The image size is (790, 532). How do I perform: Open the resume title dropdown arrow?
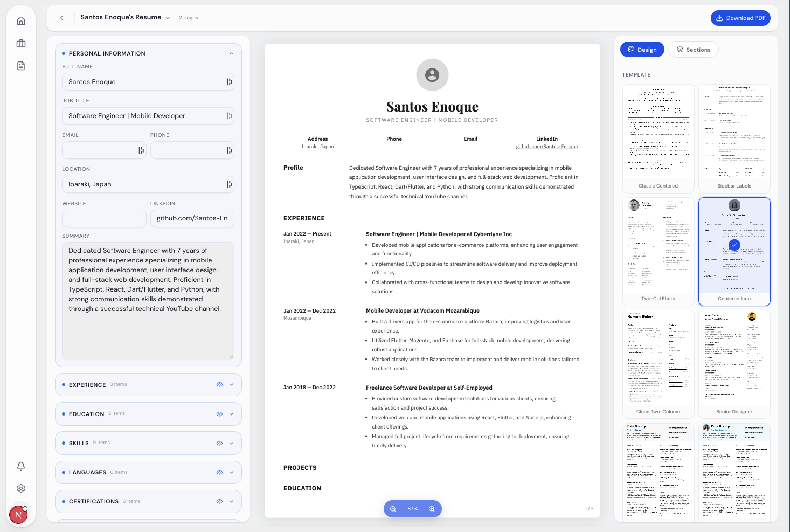[x=168, y=18]
